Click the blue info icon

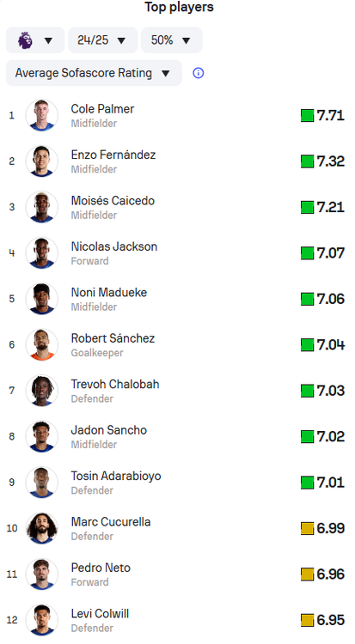coord(199,73)
